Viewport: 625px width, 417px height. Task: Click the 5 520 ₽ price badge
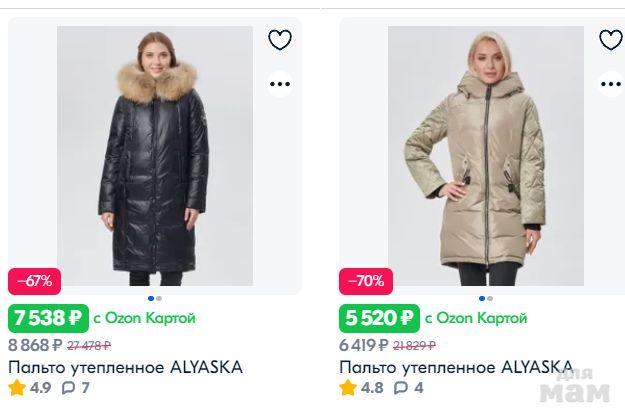point(379,319)
